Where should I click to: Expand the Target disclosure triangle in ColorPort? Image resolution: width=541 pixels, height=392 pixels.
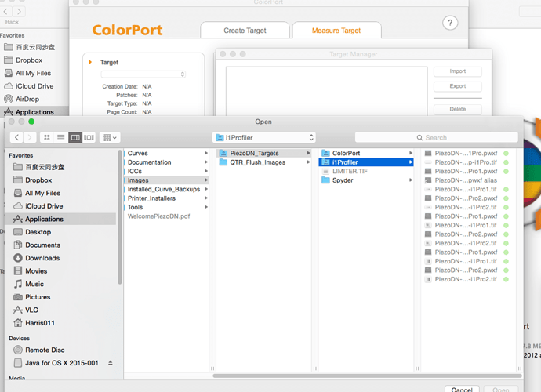point(90,62)
